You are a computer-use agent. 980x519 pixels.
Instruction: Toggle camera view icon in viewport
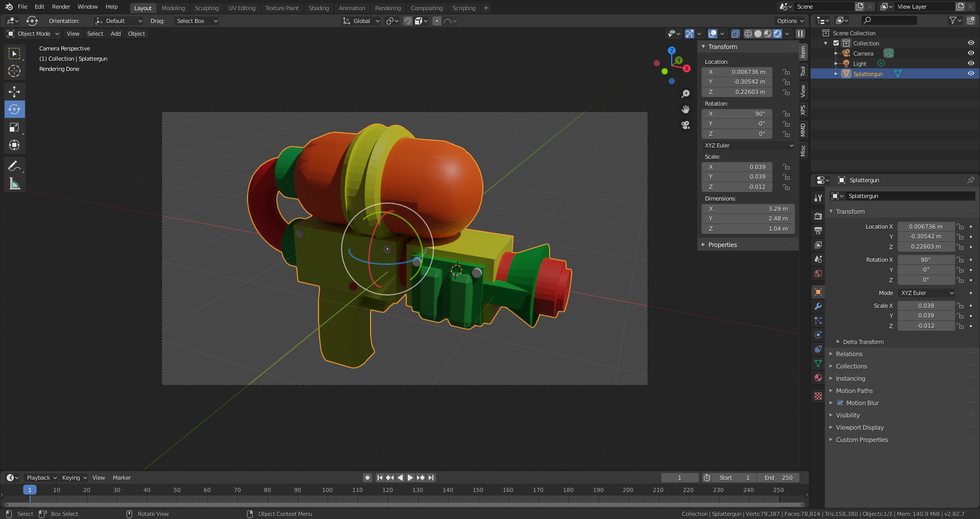click(x=685, y=125)
